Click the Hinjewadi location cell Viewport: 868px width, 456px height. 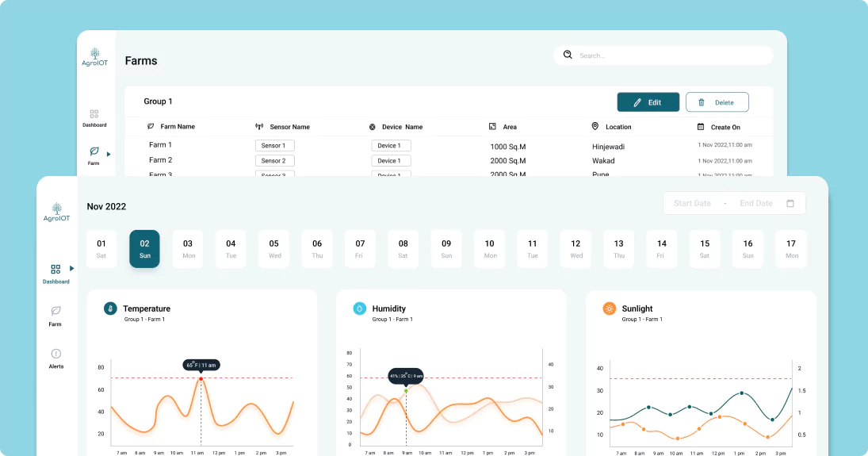(608, 147)
